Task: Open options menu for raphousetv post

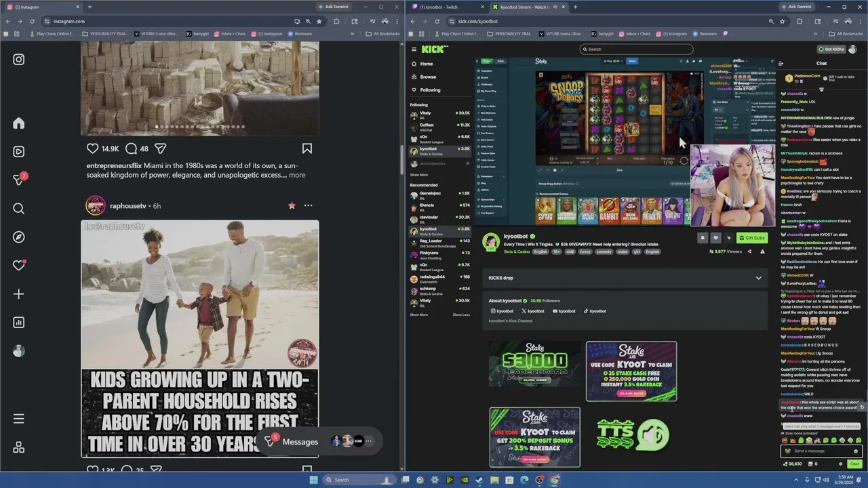Action: point(308,205)
